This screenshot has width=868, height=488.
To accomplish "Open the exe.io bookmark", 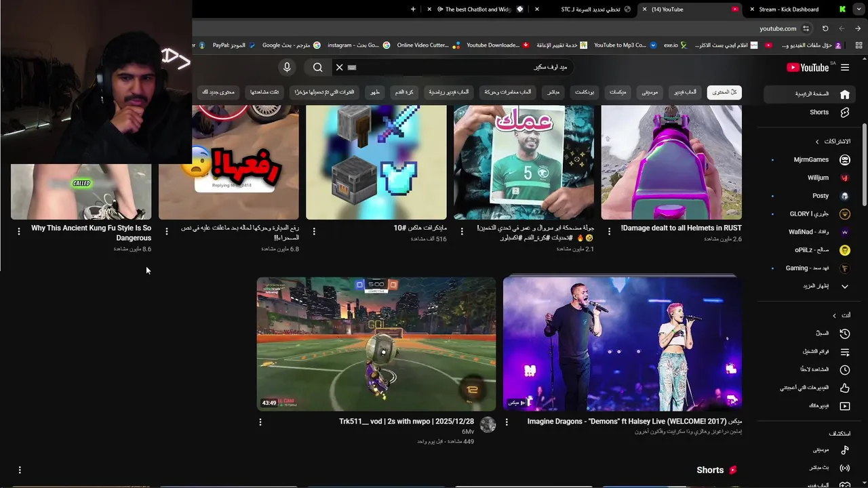I will coord(675,45).
